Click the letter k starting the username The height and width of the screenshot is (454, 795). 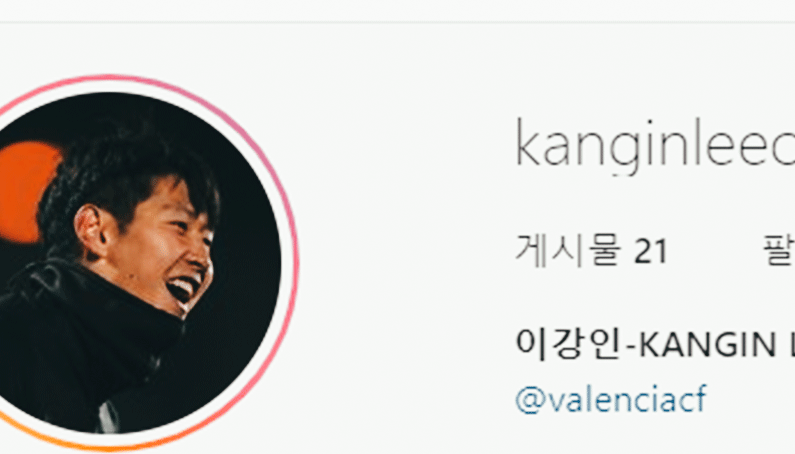point(528,143)
